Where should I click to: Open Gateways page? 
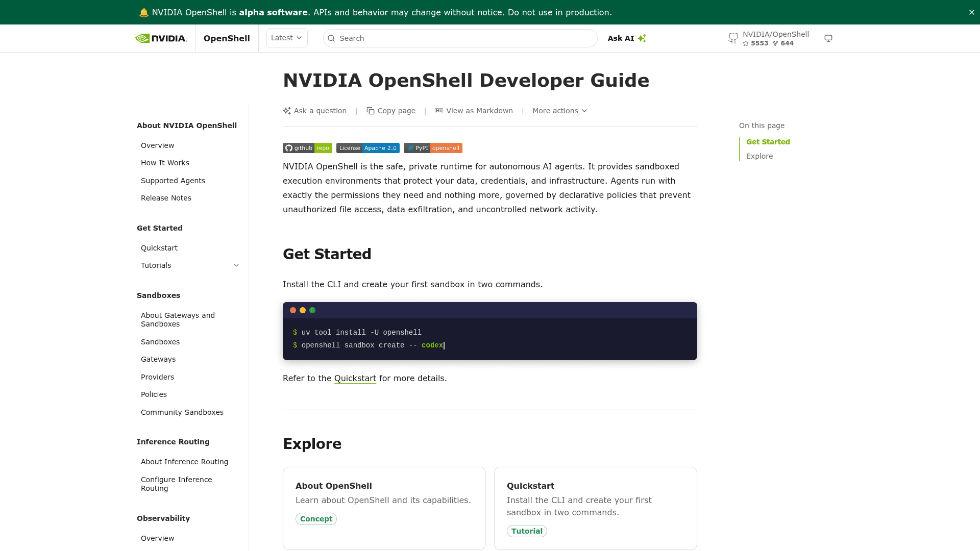coord(158,359)
